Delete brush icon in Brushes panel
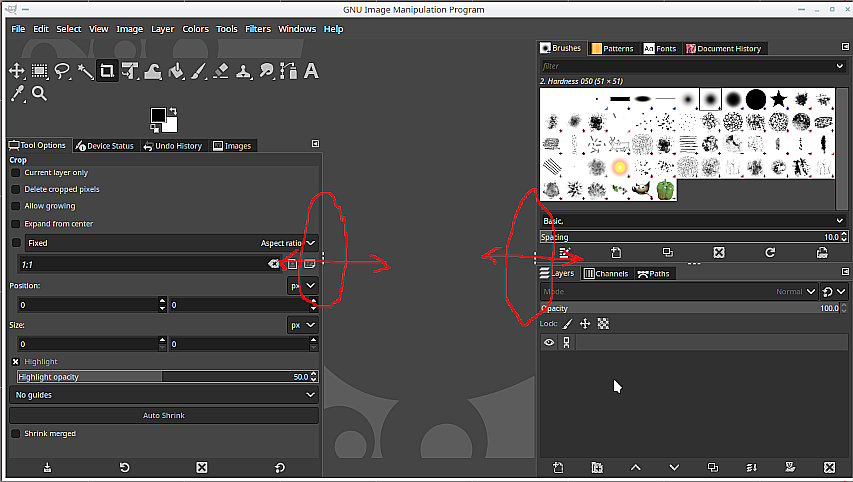The width and height of the screenshot is (853, 482). pyautogui.click(x=719, y=252)
